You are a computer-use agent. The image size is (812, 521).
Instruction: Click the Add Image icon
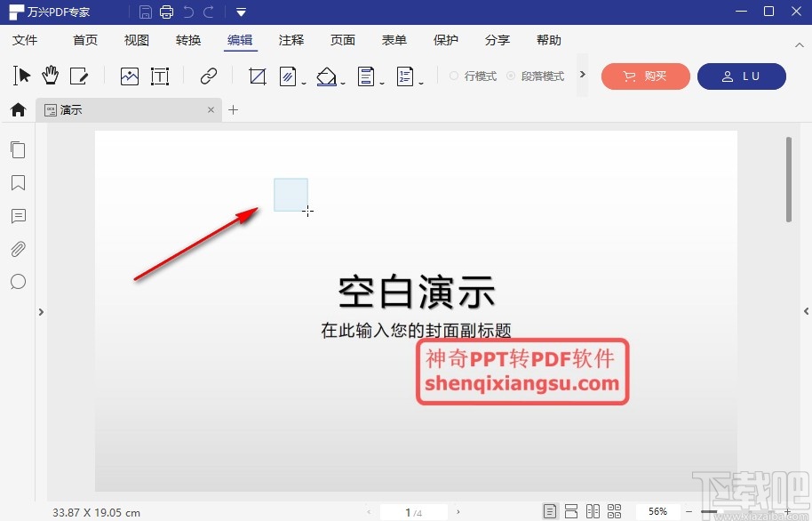130,76
